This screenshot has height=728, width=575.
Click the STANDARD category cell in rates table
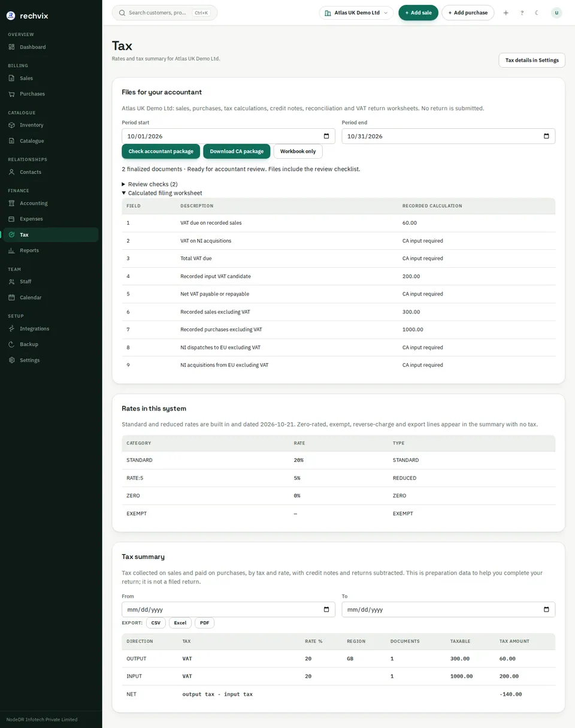click(140, 460)
